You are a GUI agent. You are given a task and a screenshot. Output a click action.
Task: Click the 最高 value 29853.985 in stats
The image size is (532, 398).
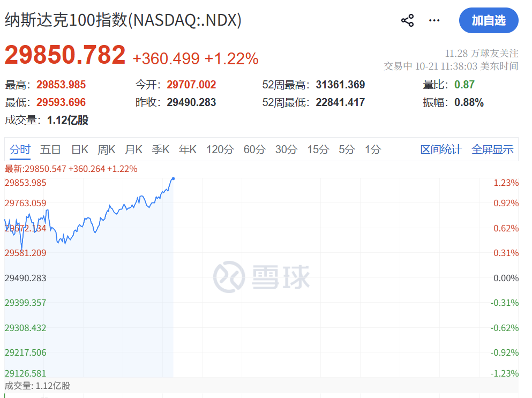(x=61, y=85)
